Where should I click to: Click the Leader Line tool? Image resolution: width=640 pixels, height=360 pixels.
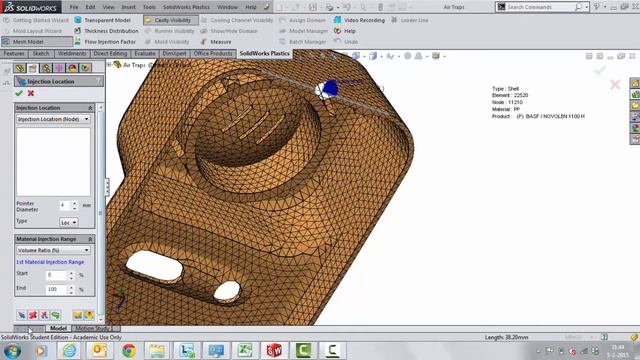click(x=409, y=20)
